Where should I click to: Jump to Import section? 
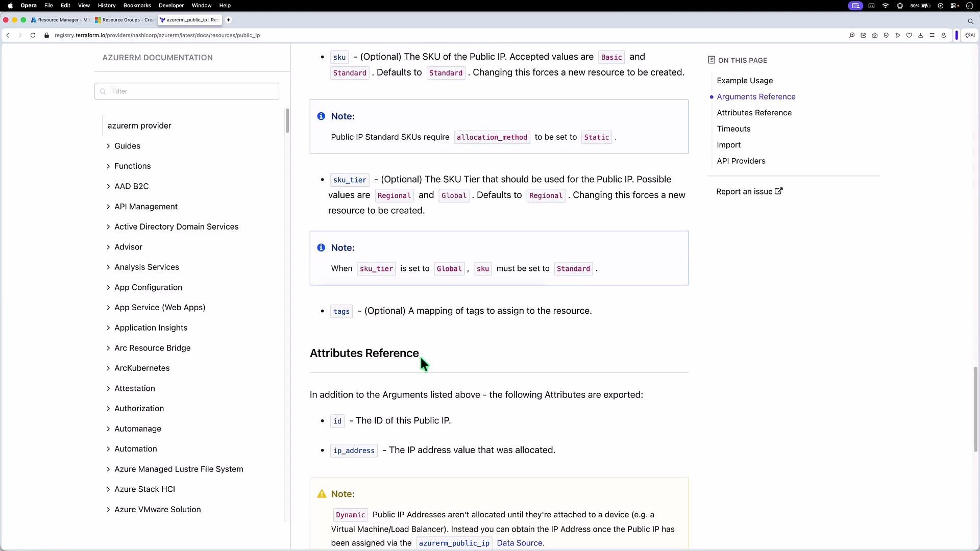pyautogui.click(x=728, y=145)
